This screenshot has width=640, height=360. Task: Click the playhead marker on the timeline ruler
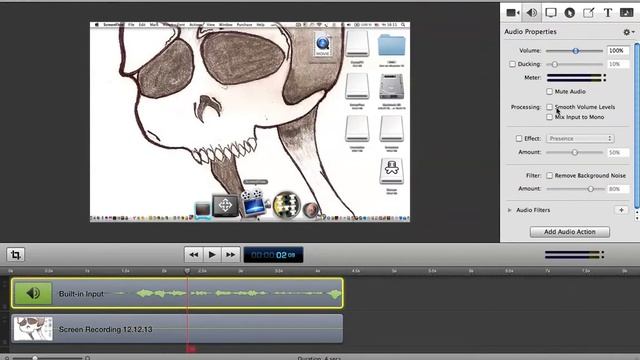pyautogui.click(x=187, y=271)
